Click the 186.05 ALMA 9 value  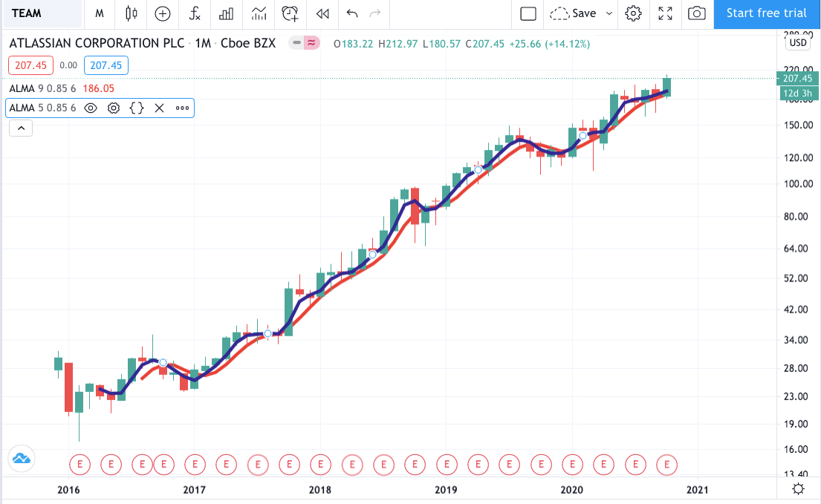[x=98, y=88]
